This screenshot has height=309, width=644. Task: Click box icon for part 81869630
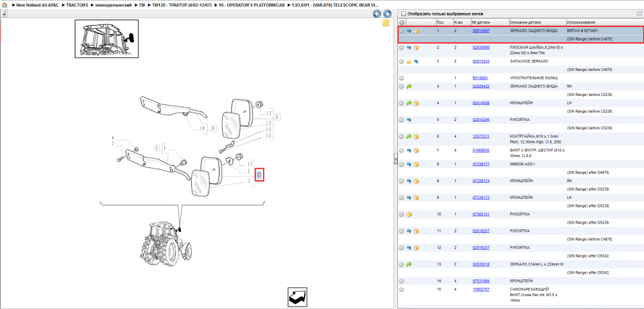(415, 151)
